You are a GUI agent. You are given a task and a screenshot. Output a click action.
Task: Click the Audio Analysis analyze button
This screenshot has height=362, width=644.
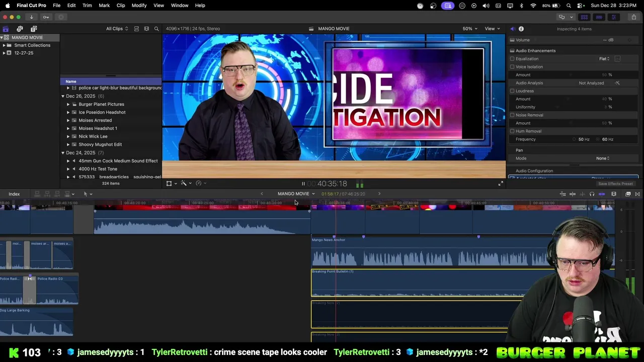pos(617,83)
